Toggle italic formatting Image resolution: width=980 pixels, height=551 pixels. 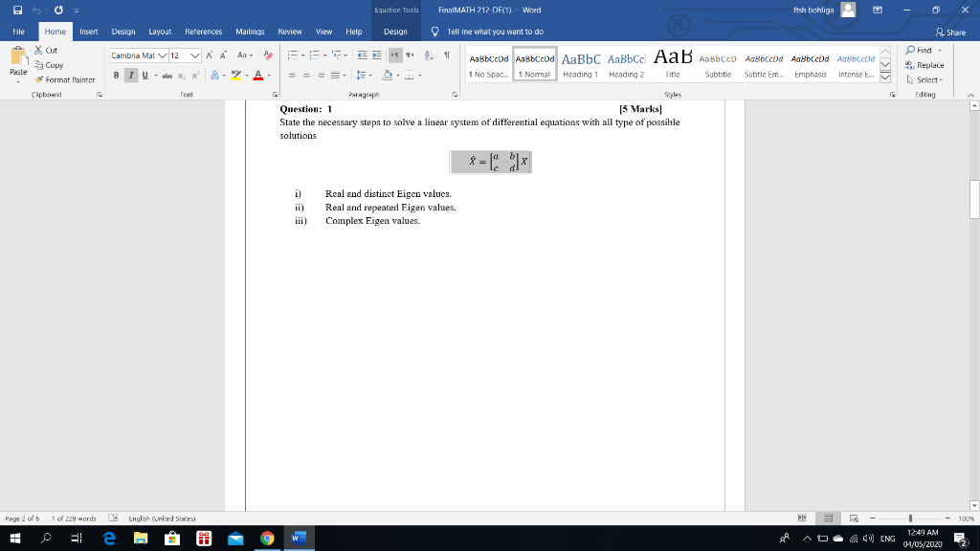[x=130, y=75]
